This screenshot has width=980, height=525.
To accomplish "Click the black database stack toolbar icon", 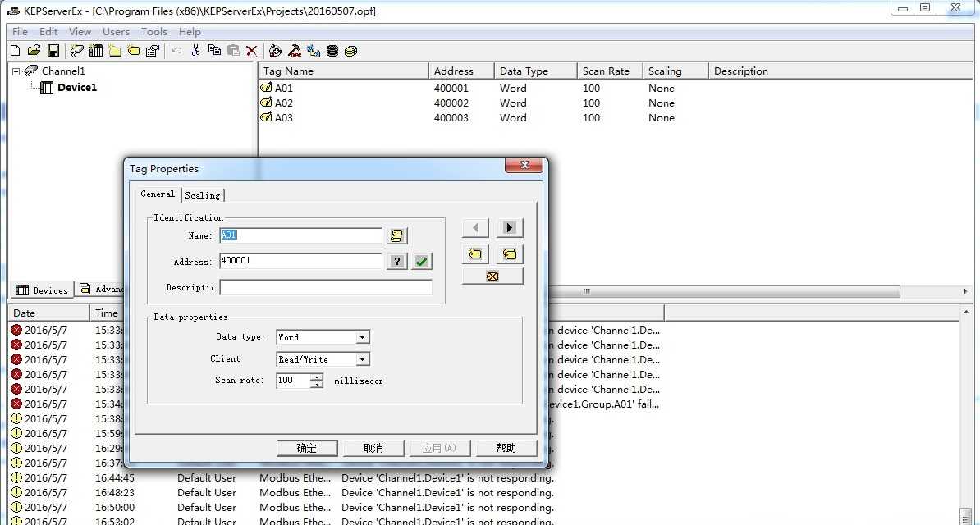I will click(x=332, y=51).
